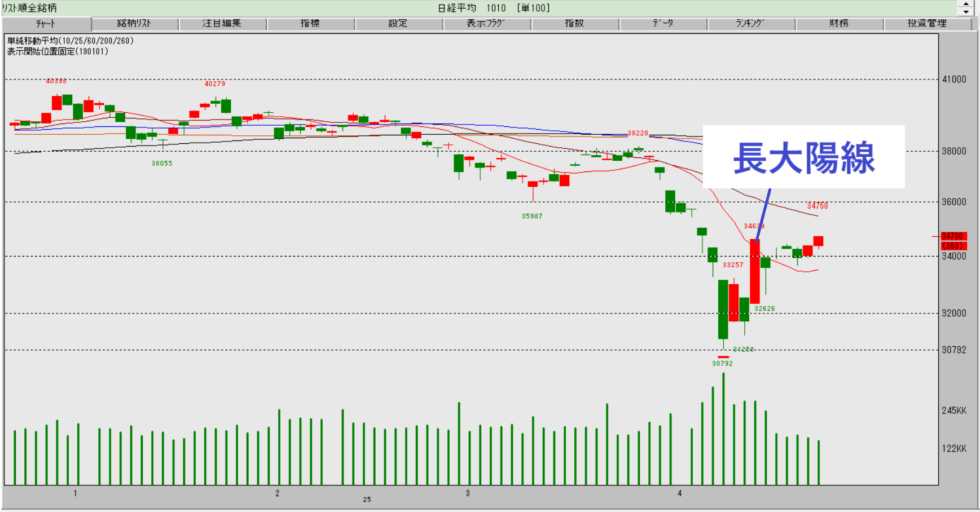
Task: Click the 34758 price label
Action: coord(818,206)
